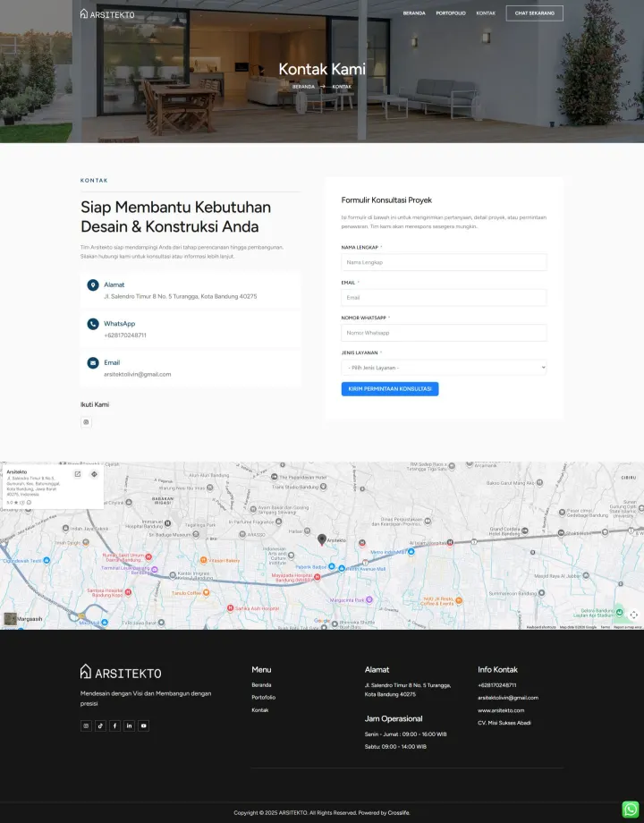Click the Sri Baduga Museum map marker
Screen dimensions: 644x823
point(196,534)
